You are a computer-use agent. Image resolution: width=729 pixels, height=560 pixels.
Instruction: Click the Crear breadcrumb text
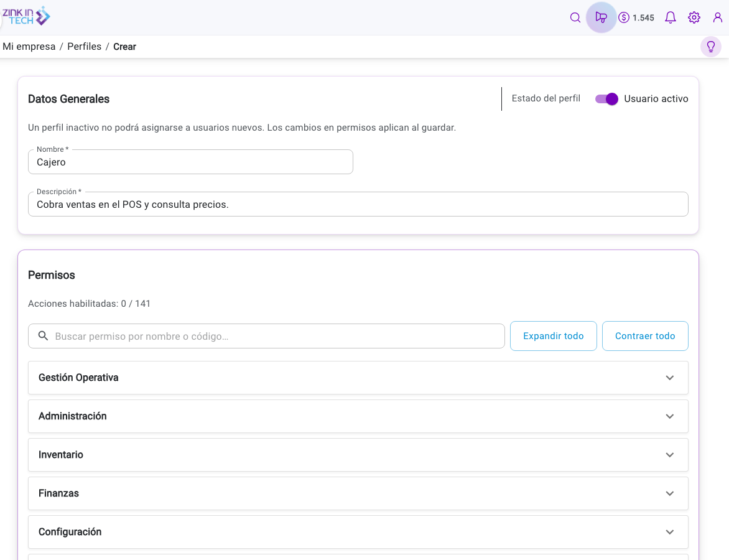coord(124,47)
